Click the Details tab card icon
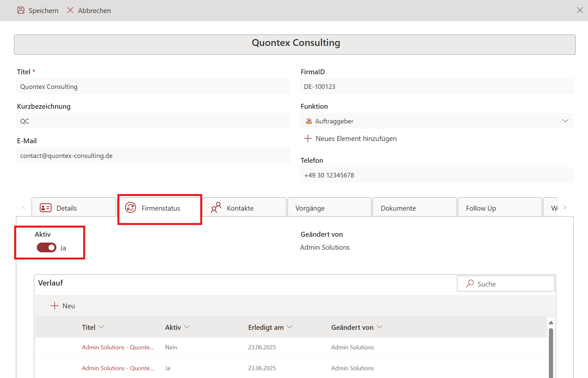 click(46, 208)
